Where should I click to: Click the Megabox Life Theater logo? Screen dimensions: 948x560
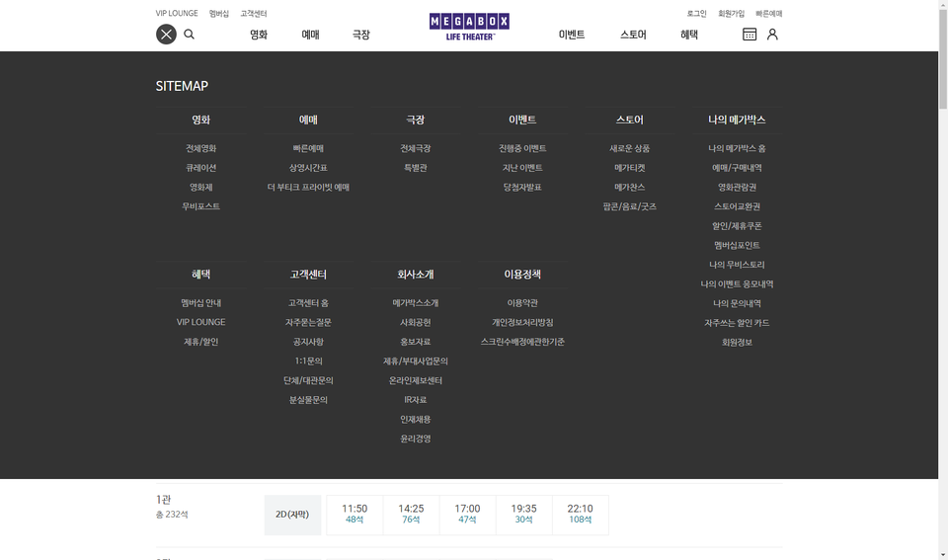469,26
